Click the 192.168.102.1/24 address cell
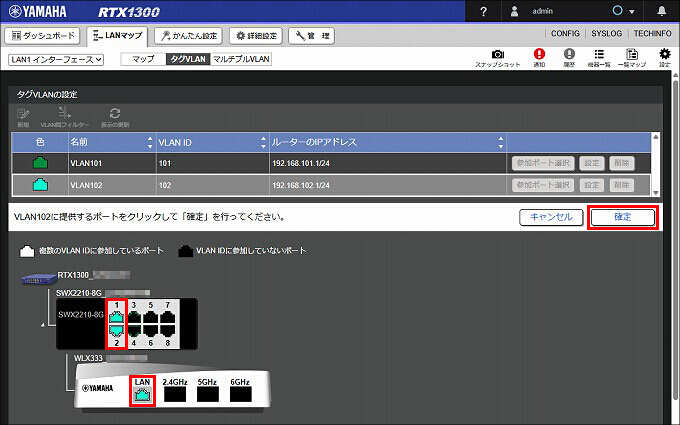 click(388, 185)
